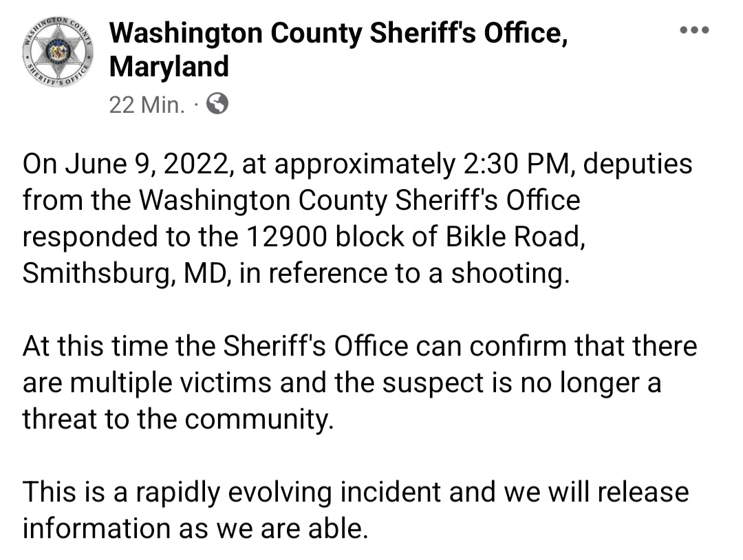The height and width of the screenshot is (560, 743).
Task: Click 'Bikle Road' in the post body
Action: (515, 237)
